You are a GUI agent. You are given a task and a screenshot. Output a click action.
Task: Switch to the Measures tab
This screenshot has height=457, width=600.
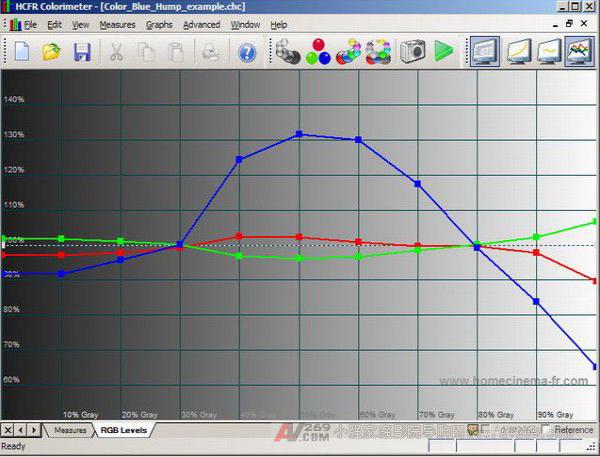[x=70, y=430]
